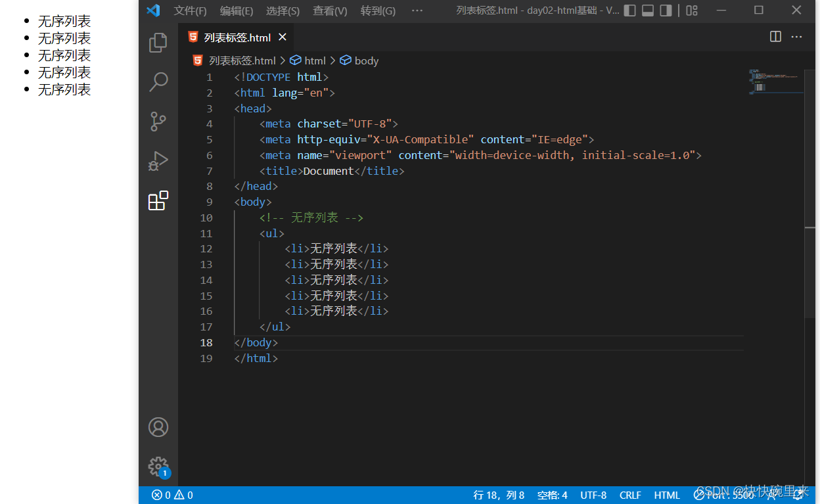Click the Live Server Port 5500 item
820x504 pixels.
(724, 495)
